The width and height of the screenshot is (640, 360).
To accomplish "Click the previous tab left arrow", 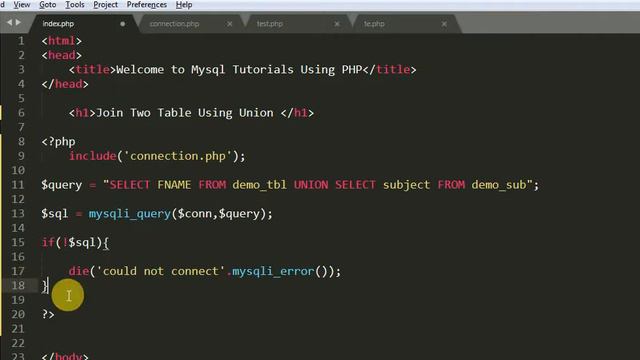I will click(x=9, y=22).
